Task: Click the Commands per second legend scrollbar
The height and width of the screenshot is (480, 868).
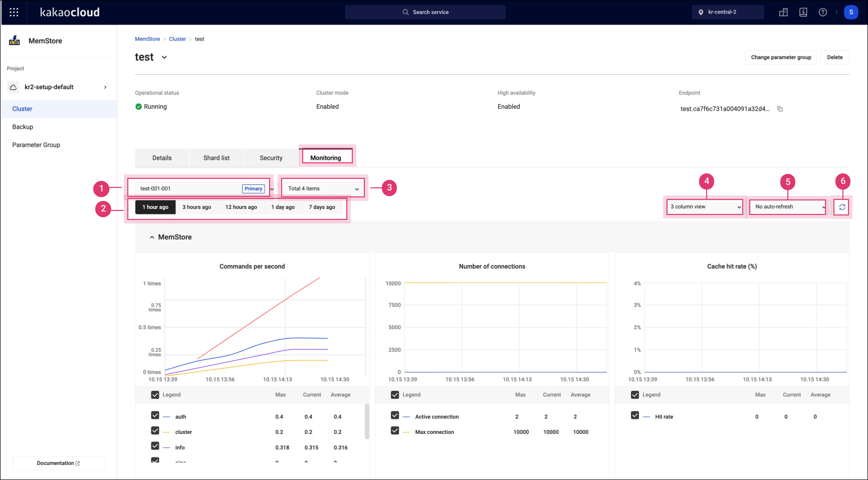Action: point(367,422)
